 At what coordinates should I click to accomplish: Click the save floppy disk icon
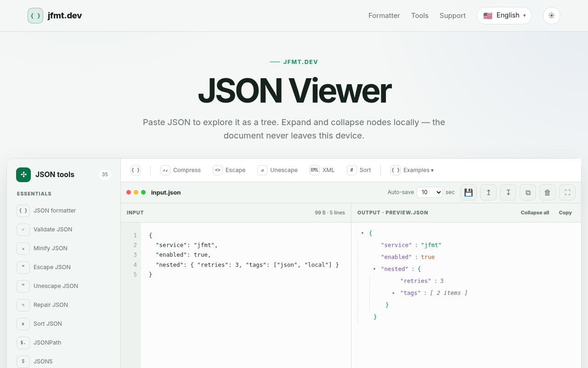[x=469, y=192]
